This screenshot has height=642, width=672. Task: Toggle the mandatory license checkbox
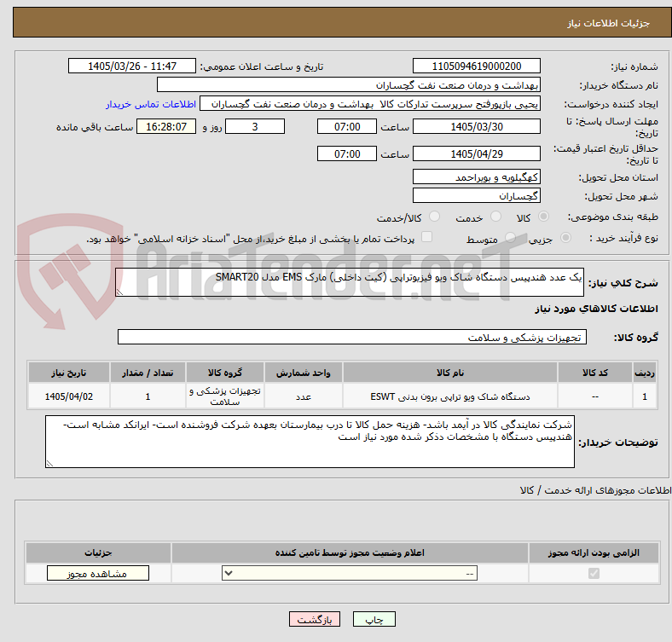[x=594, y=574]
